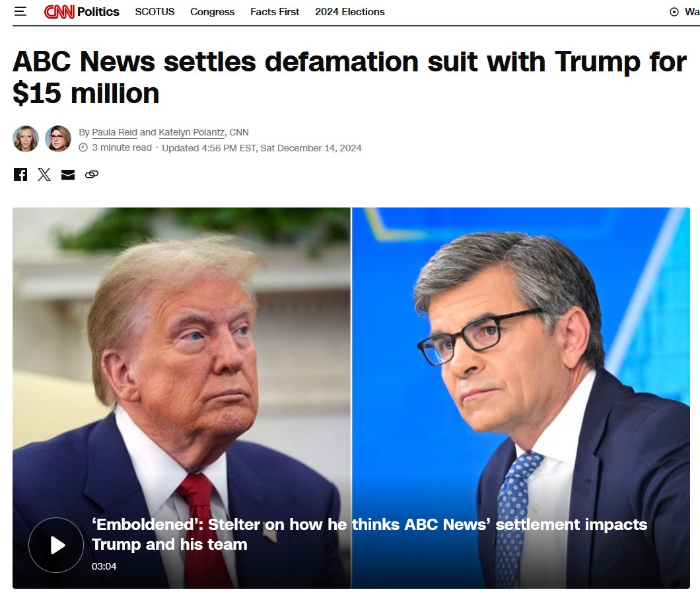This screenshot has width=700, height=600.
Task: Open the Congress section
Action: 212,12
